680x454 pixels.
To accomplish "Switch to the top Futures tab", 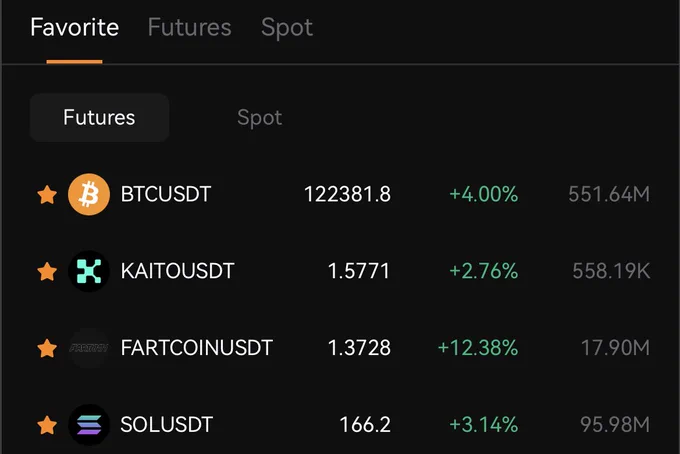I will 190,27.
